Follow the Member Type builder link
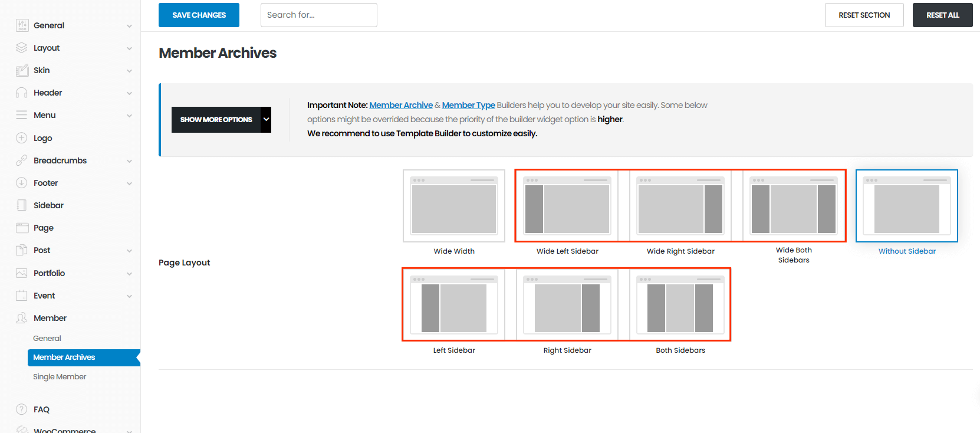Screen dimensions: 980x433 click(468, 105)
